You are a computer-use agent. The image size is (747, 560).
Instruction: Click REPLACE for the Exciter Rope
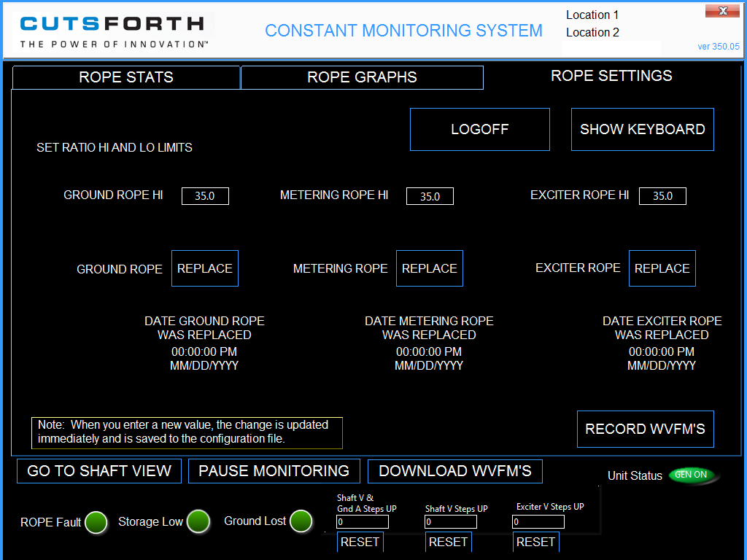click(662, 268)
